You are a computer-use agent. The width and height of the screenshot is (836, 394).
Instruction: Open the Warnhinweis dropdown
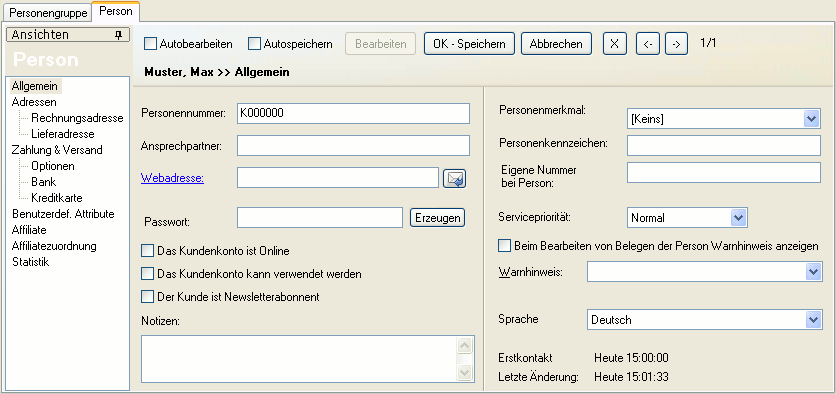pos(812,272)
